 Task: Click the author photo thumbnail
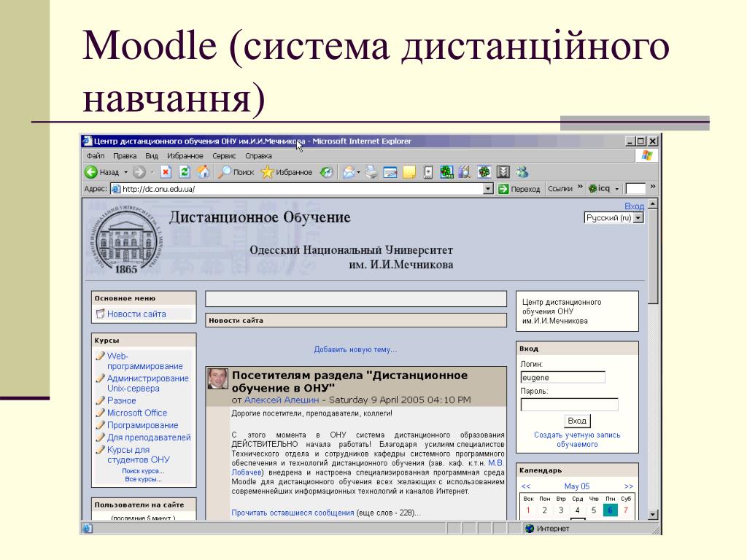coord(217,378)
